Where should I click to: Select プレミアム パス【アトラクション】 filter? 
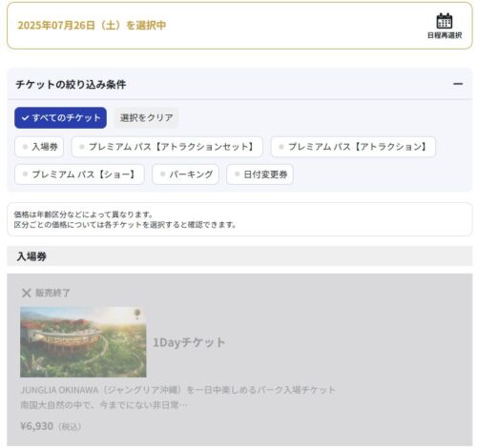[x=353, y=147]
